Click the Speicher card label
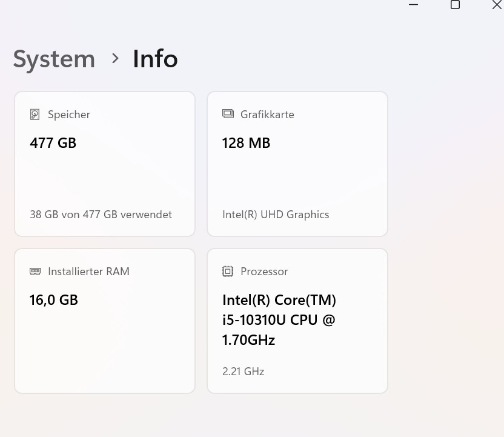 tap(69, 115)
